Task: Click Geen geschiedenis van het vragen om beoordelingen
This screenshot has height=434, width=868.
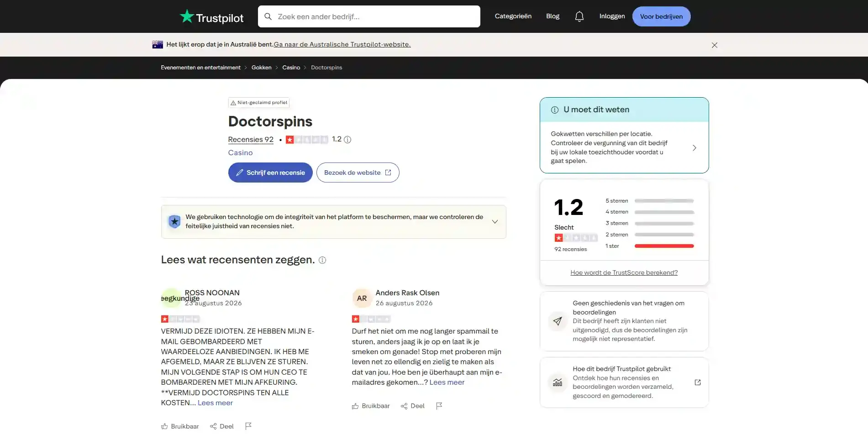Action: pyautogui.click(x=628, y=308)
